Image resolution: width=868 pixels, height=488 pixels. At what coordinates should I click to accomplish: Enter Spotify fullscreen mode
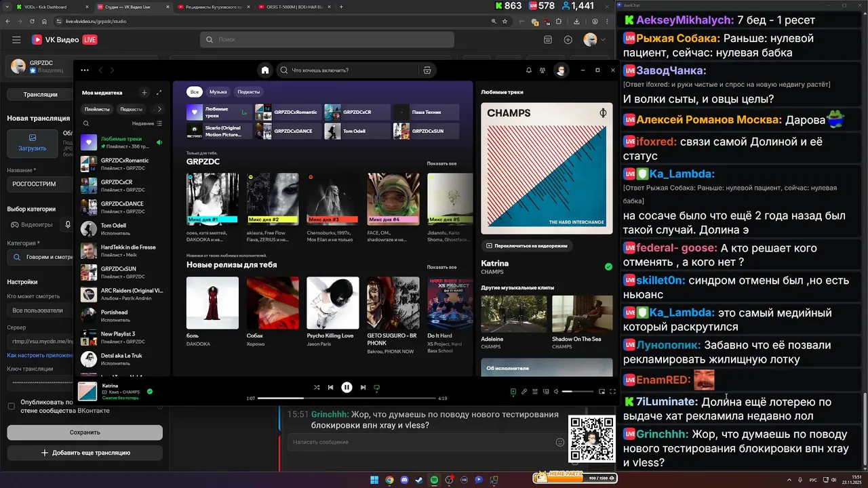(x=612, y=391)
